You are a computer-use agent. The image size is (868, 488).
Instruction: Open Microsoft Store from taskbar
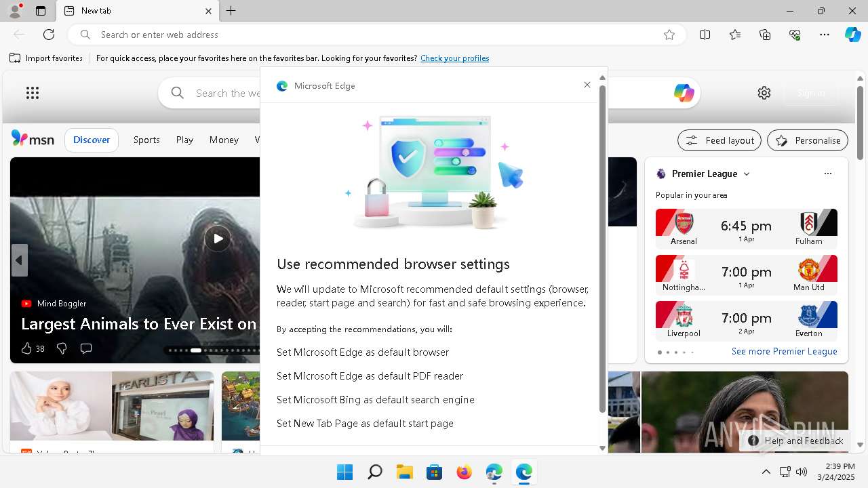click(x=435, y=472)
